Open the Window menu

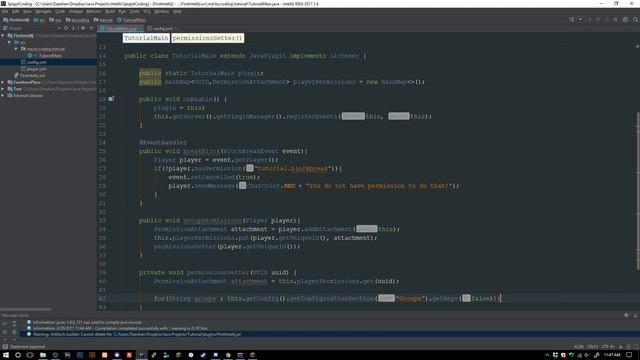click(x=162, y=11)
